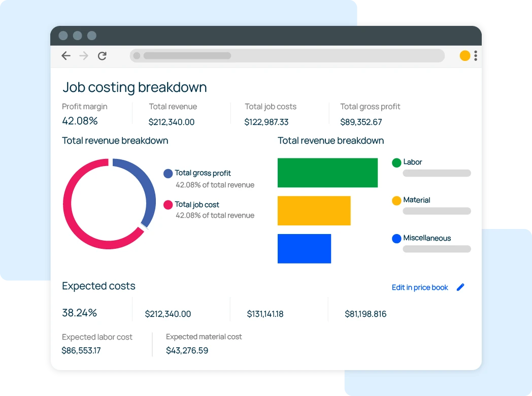Click the Labor legend label
Viewport: 532px width, 396px height.
413,162
